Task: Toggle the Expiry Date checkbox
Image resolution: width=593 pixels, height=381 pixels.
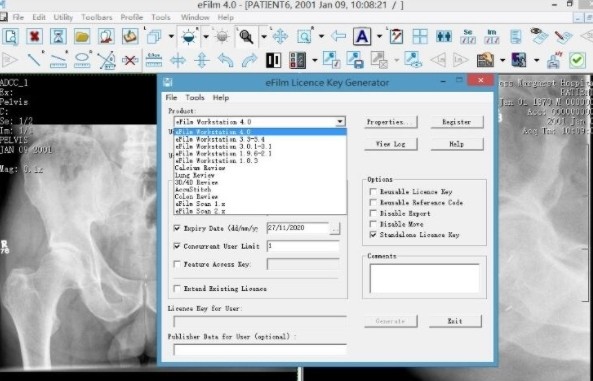Action: 177,228
